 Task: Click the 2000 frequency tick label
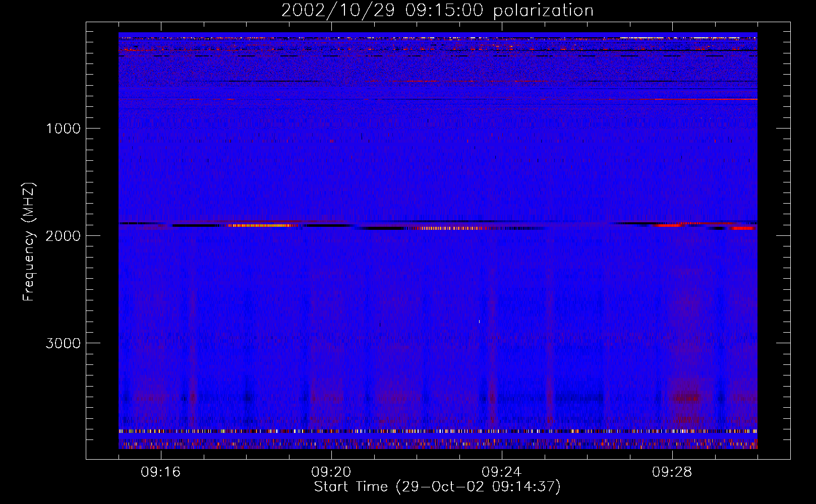(x=63, y=236)
